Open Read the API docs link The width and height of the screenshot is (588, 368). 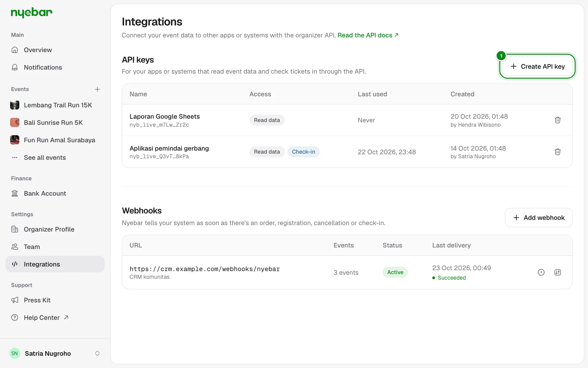point(368,35)
